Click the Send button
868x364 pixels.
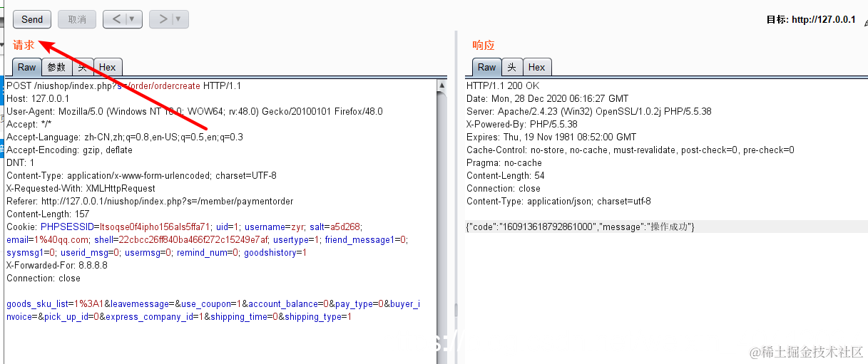[32, 19]
